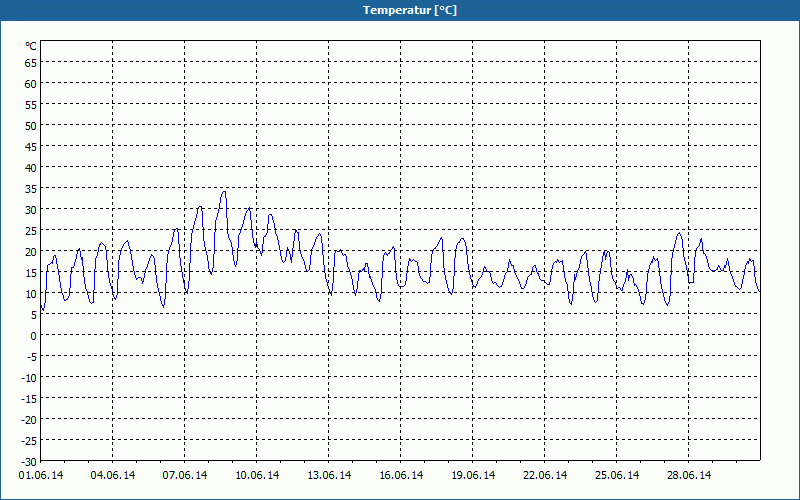Click the 15 y-axis label
The image size is (800, 500).
[x=31, y=273]
